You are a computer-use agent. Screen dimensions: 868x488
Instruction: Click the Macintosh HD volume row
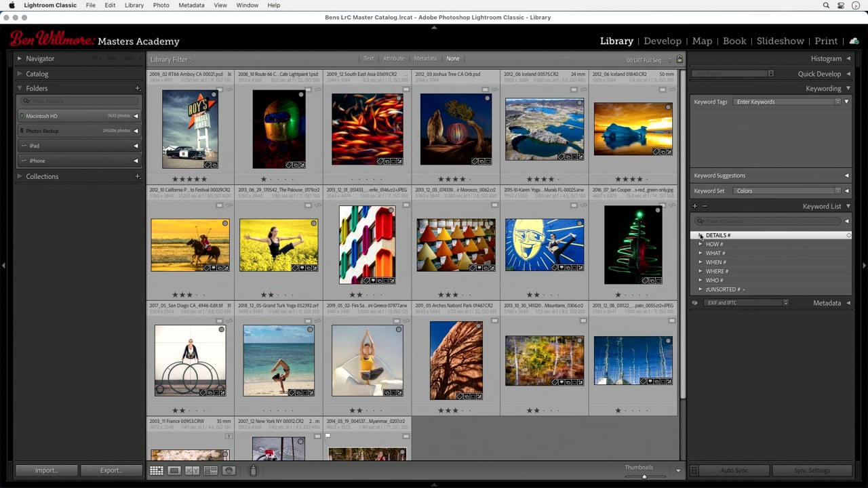point(79,116)
